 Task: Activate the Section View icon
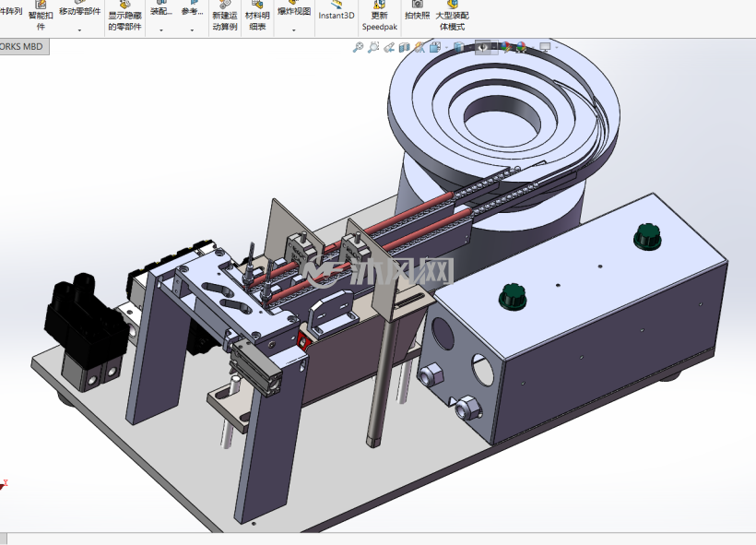pos(404,47)
